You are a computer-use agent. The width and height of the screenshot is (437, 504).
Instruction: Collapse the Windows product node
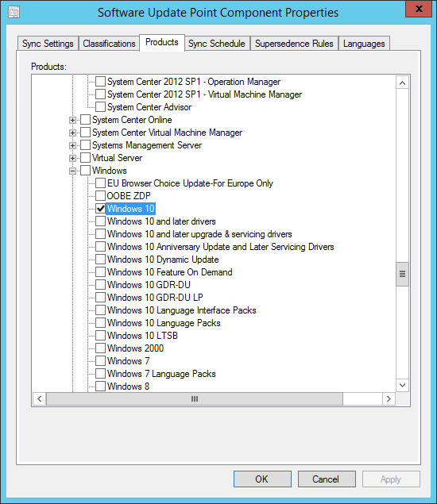[73, 171]
